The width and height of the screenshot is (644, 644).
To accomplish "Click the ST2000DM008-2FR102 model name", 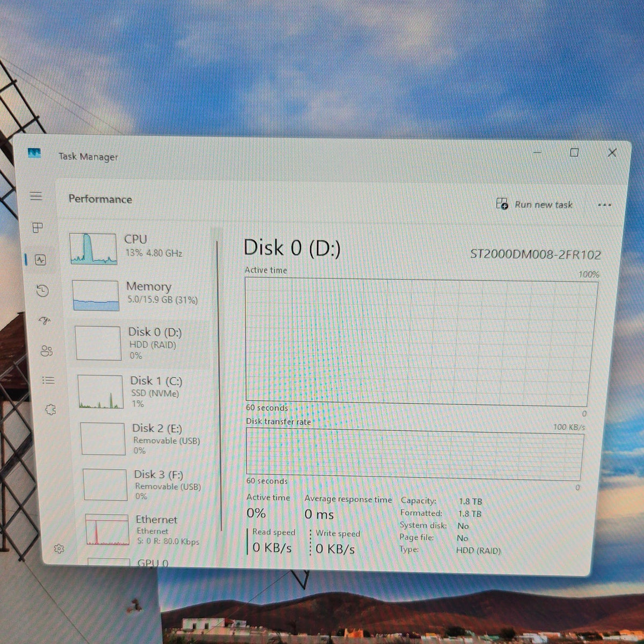I will pyautogui.click(x=536, y=254).
